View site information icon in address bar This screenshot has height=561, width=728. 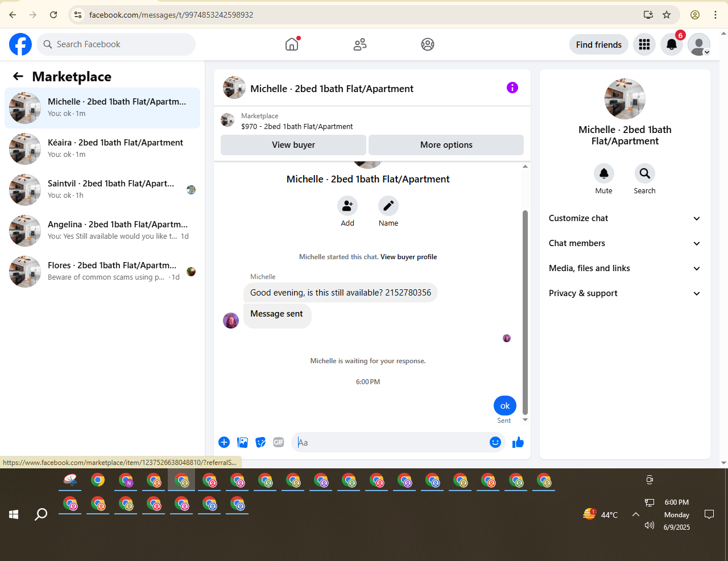78,15
